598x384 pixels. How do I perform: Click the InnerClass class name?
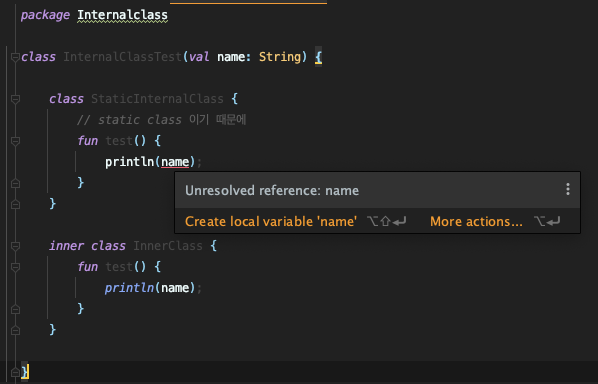point(168,246)
